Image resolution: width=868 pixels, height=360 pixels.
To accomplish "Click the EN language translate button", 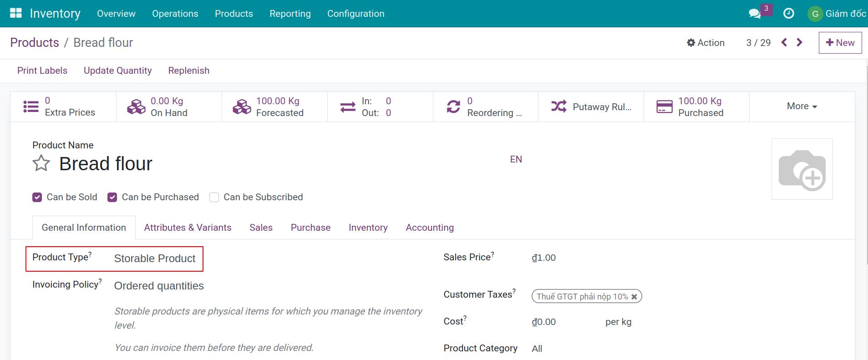I will coord(516,159).
